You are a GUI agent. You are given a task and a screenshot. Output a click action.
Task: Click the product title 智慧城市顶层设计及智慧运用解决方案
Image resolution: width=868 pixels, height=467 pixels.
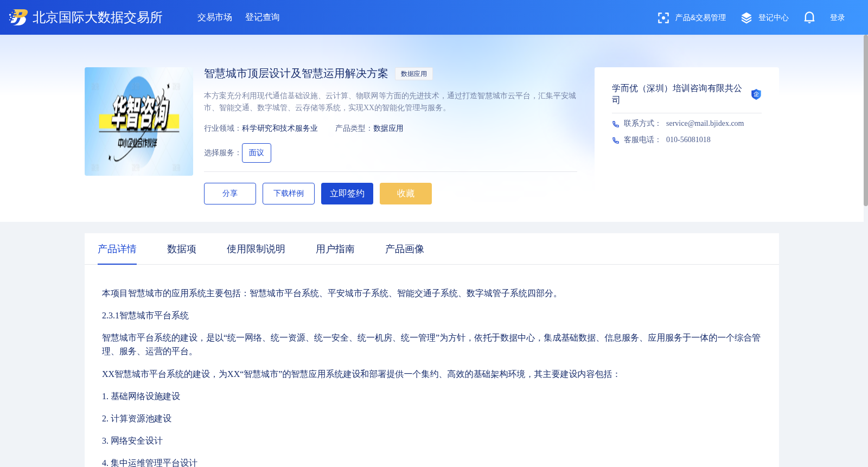click(x=296, y=74)
